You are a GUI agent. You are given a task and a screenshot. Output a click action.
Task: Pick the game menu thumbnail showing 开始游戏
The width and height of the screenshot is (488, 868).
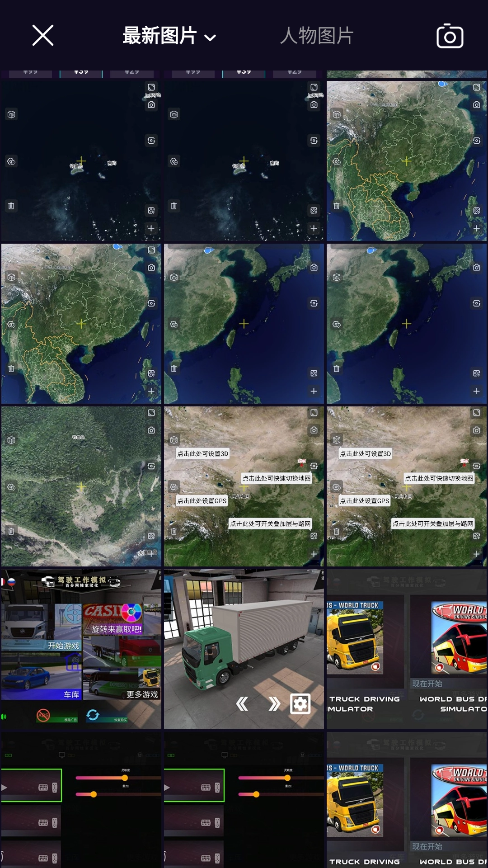(81, 649)
